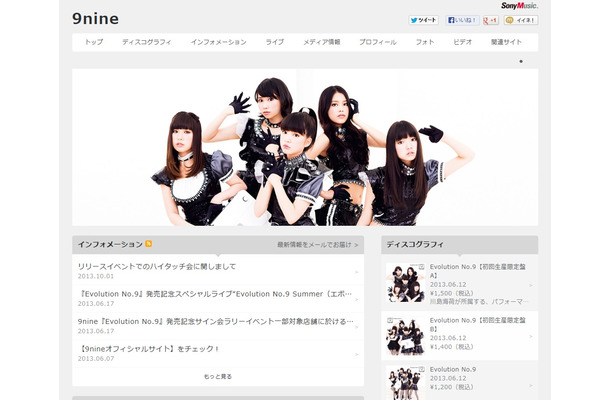Open the メディア情報 menu item
Screen dimensions: 610x400
tap(322, 42)
